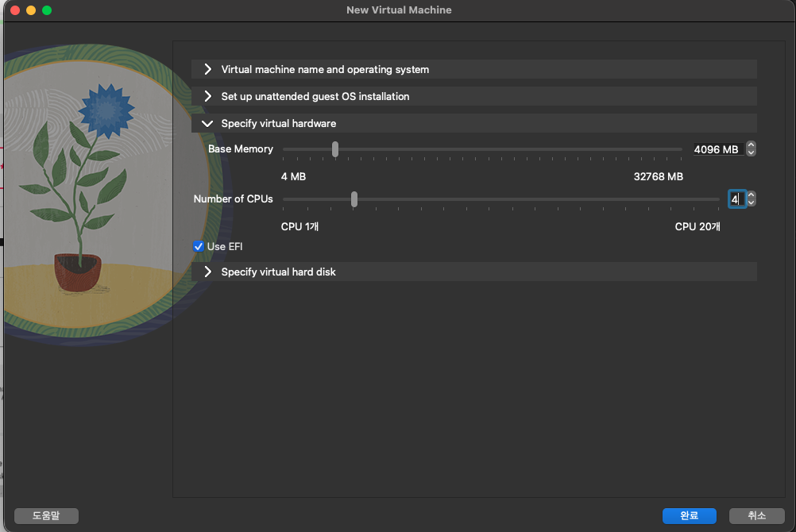Click the 완료 (Finish) button

pyautogui.click(x=689, y=516)
